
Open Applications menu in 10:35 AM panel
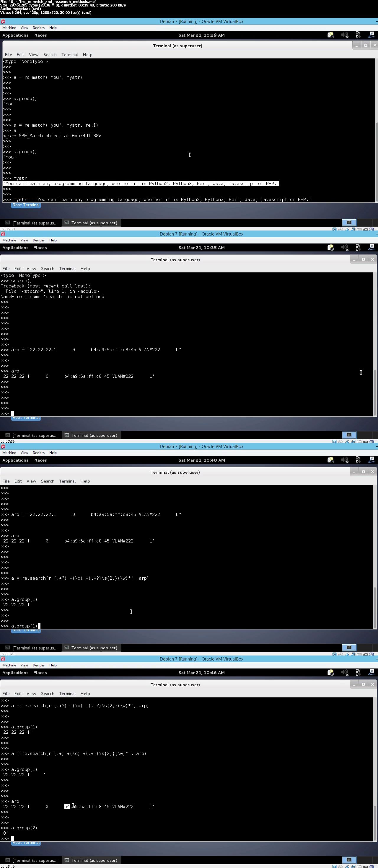(x=16, y=248)
